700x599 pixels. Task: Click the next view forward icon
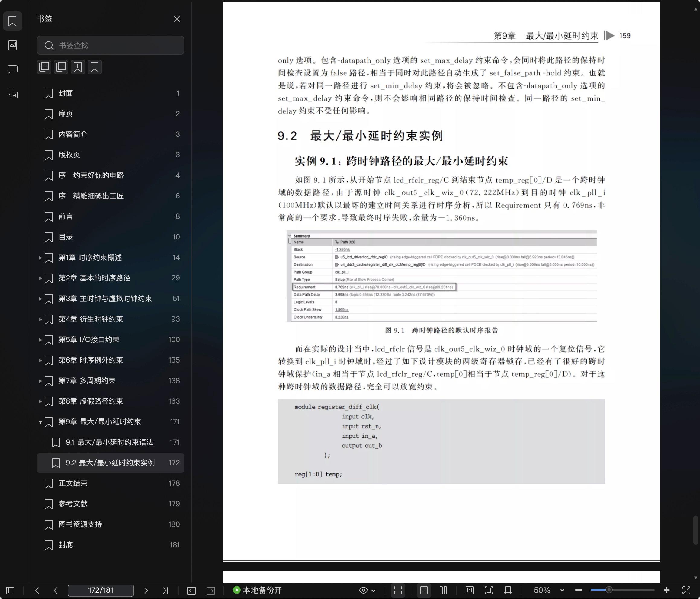coord(211,591)
